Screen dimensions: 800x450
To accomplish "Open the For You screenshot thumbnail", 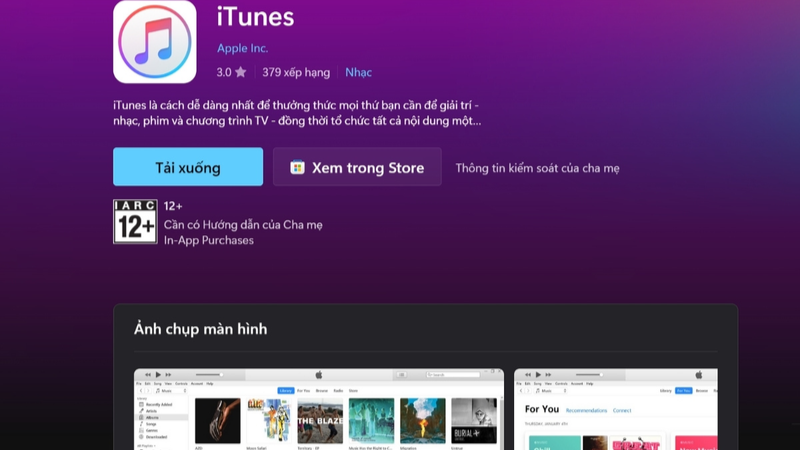I will [x=616, y=409].
